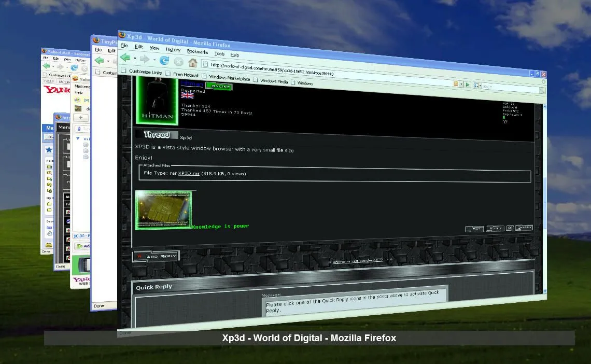Image resolution: width=591 pixels, height=364 pixels.
Task: Download the XP3D.rar attachment link
Action: (189, 173)
